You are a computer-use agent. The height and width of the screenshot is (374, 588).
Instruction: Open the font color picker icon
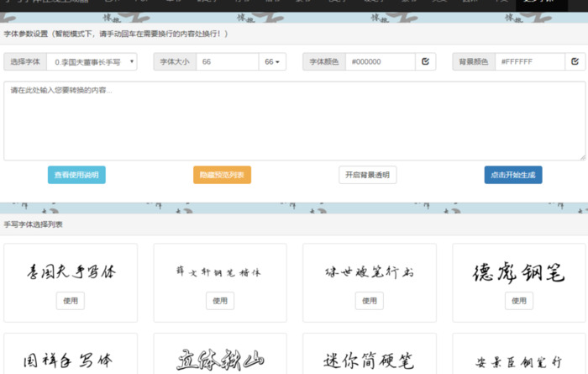(x=426, y=62)
